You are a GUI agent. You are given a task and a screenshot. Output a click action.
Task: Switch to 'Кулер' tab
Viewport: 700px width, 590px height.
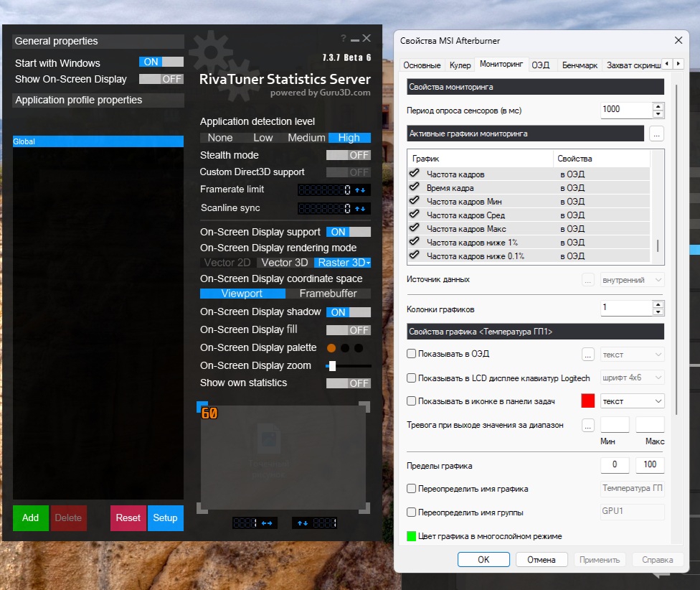coord(460,65)
